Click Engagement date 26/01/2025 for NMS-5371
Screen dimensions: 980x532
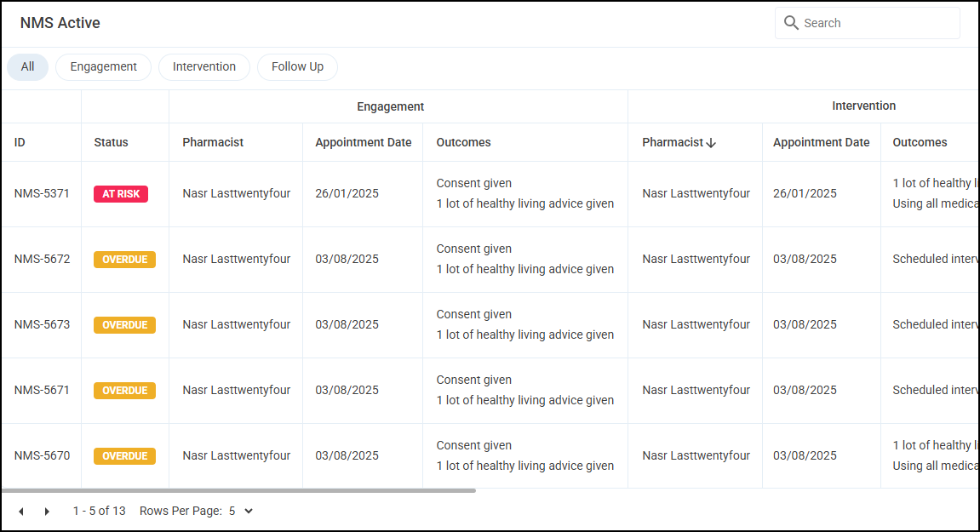click(347, 194)
